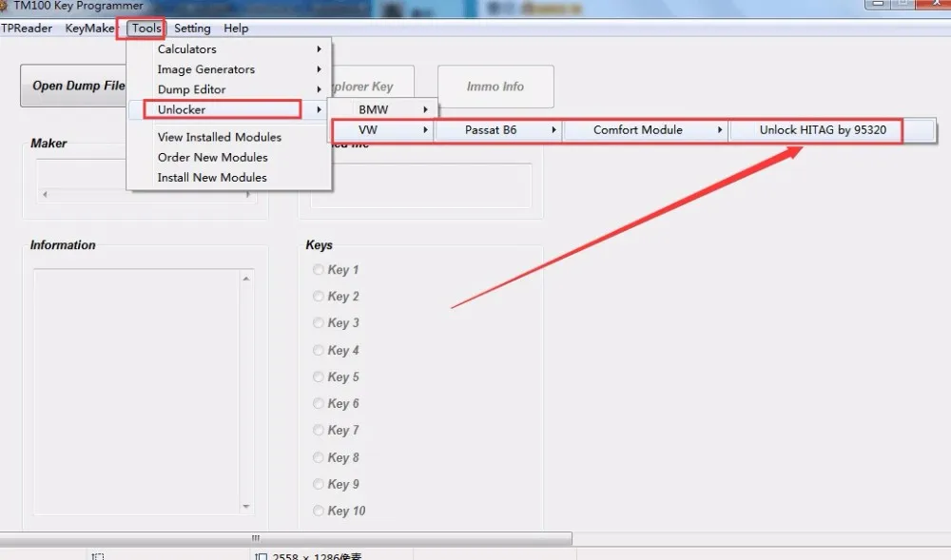Click Maker list right scroll arrow
The image size is (951, 560).
(248, 195)
